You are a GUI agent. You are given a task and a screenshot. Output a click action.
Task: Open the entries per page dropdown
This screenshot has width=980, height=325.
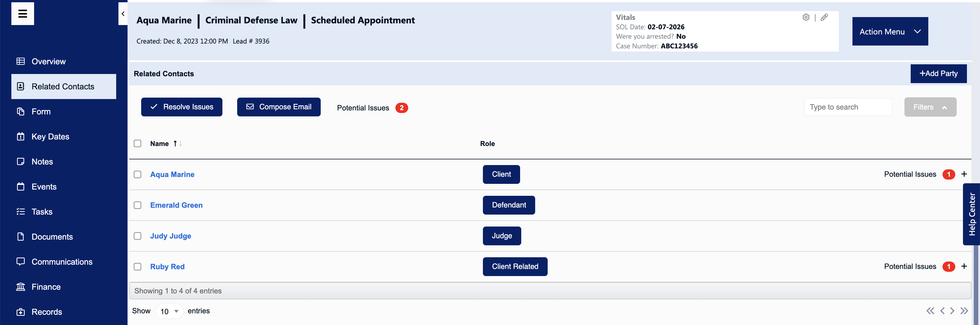point(169,311)
